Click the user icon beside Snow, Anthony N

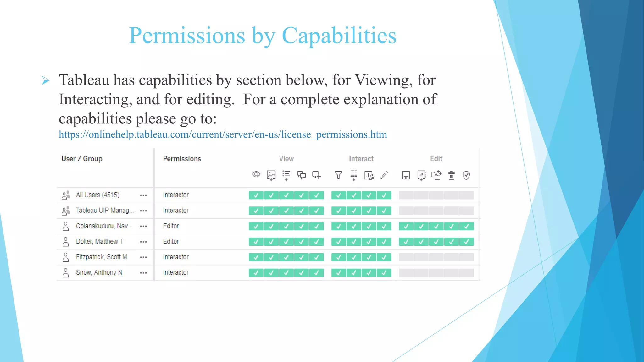pyautogui.click(x=66, y=273)
